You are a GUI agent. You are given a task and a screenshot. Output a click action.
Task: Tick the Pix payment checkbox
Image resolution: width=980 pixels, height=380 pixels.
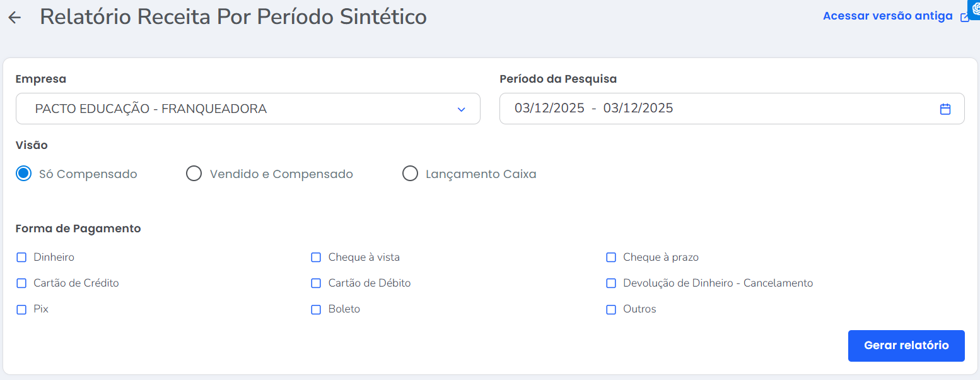click(x=21, y=309)
